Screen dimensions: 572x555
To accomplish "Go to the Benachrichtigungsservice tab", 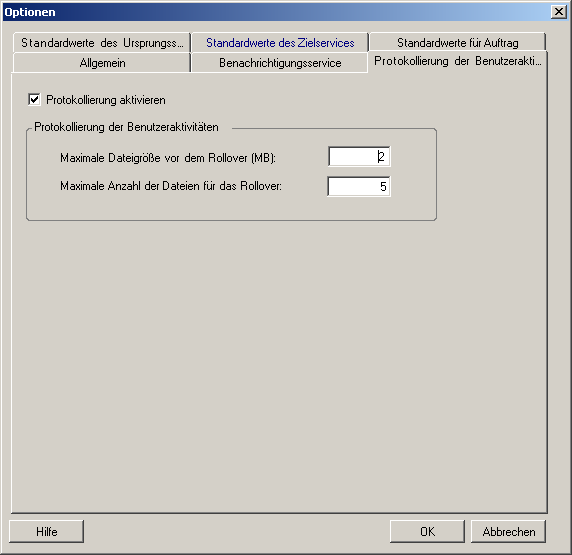I will tap(280, 63).
